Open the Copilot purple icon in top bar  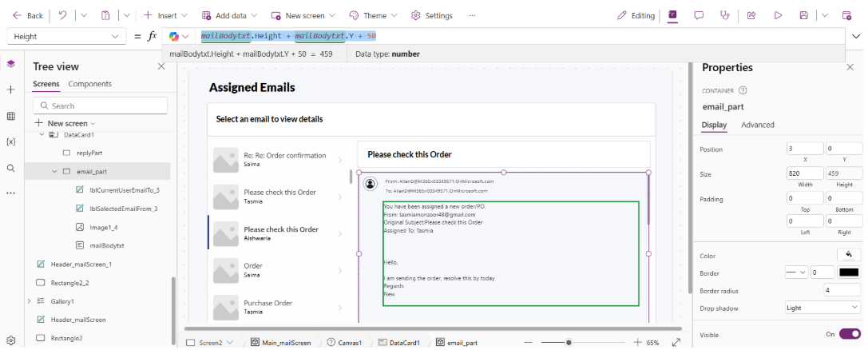pyautogui.click(x=672, y=15)
